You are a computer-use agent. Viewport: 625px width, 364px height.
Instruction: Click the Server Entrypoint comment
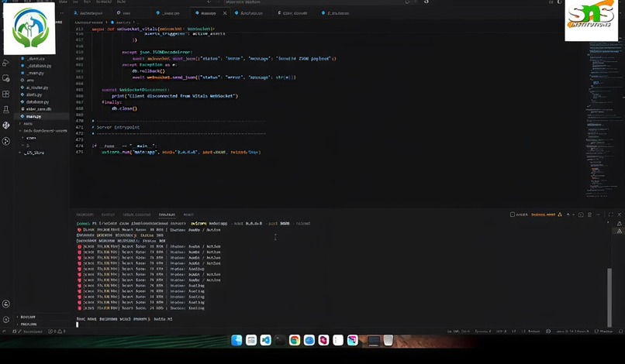[118, 128]
